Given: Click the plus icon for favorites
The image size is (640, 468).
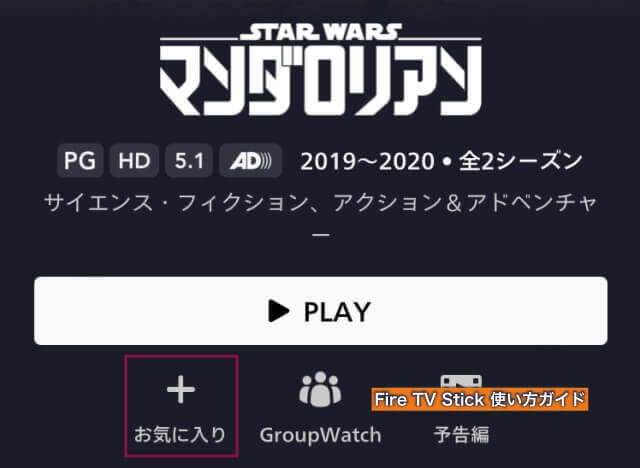Looking at the screenshot, I should [181, 389].
